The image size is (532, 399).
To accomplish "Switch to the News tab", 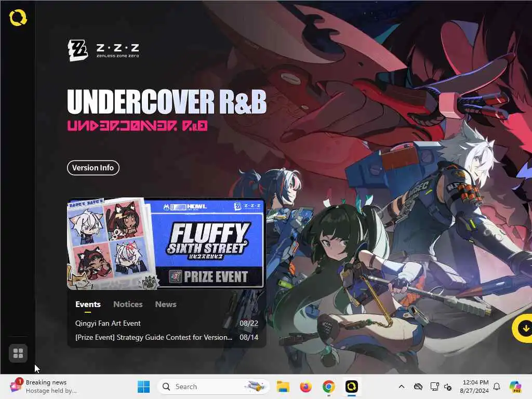I will click(x=166, y=304).
